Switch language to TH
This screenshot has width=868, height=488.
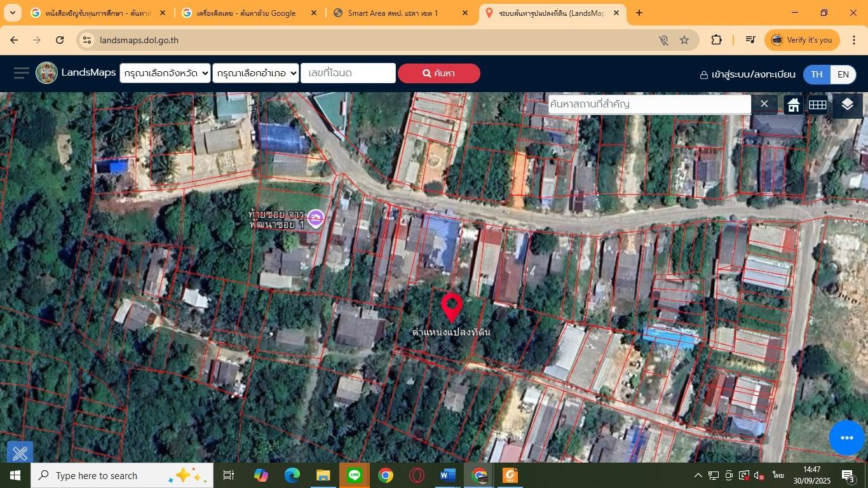[817, 74]
